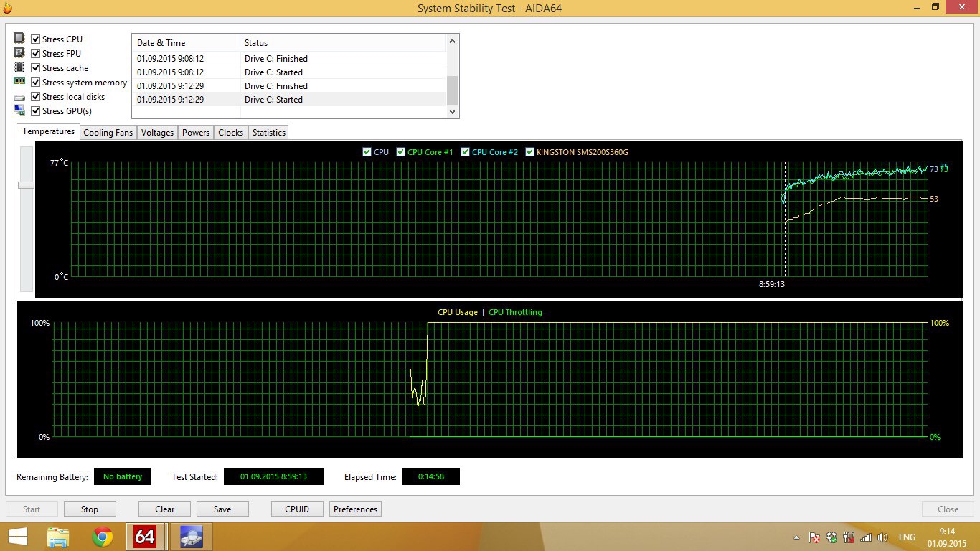Open the taskbar clock showing 9:14
Screen dimensions: 980x551
coord(947,537)
